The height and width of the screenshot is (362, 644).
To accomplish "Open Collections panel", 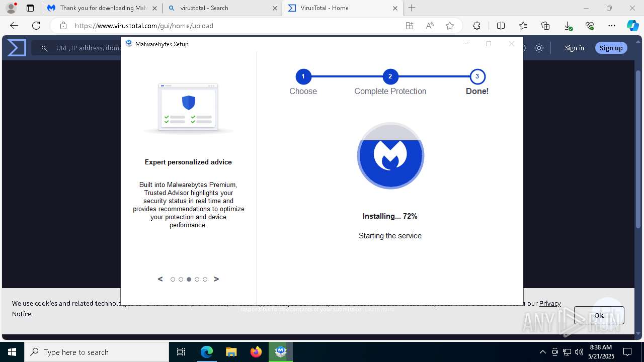I will 545,26.
